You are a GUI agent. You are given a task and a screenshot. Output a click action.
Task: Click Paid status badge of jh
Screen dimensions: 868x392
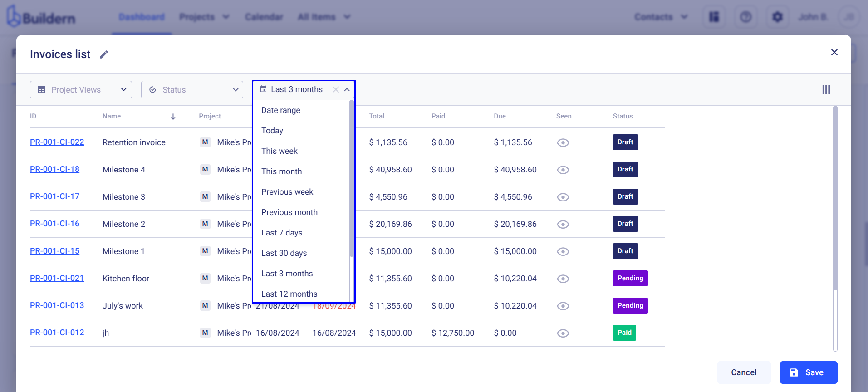pyautogui.click(x=624, y=333)
